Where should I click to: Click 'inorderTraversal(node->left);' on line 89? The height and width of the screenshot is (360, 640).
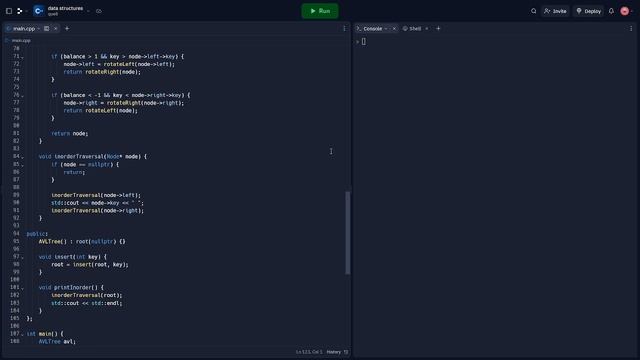click(96, 195)
